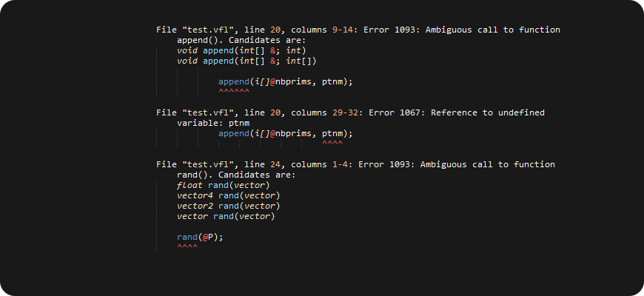The width and height of the screenshot is (644, 296).
Task: Click line number 24 in rand error header
Action: click(275, 164)
